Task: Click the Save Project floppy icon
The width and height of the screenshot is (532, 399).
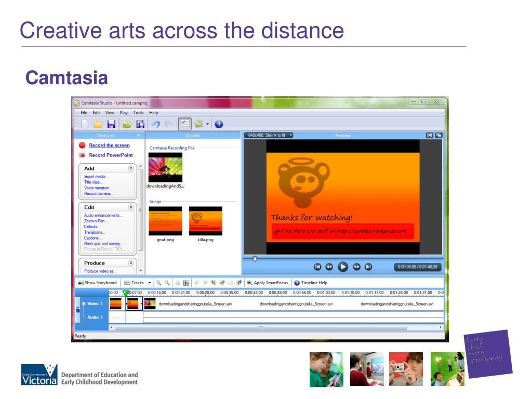Action: pos(111,124)
